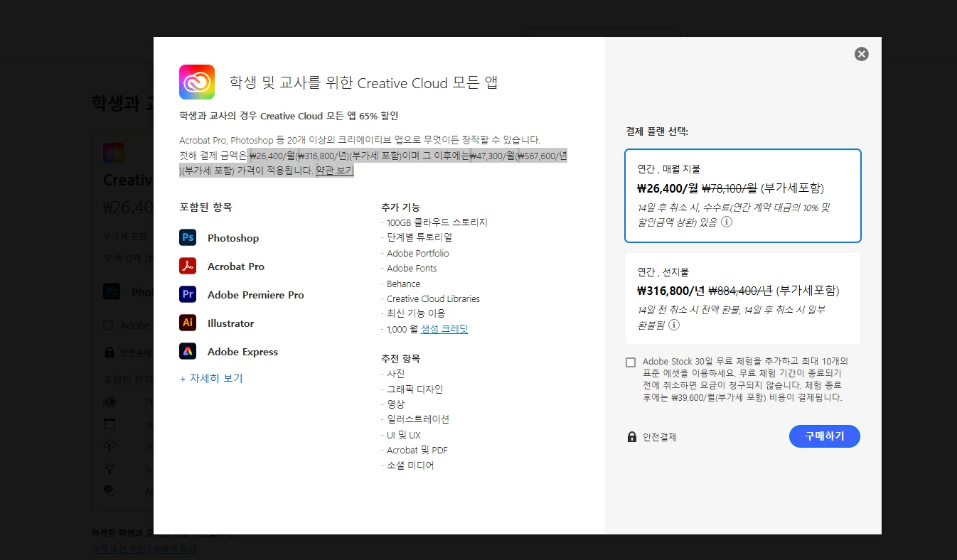Click the 포함된 항목 heading

click(205, 208)
